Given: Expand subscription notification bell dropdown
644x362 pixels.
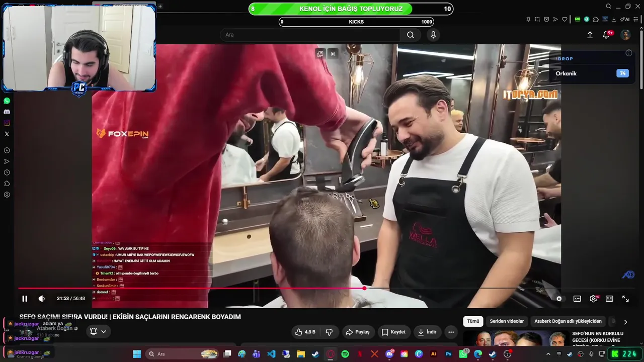Looking at the screenshot, I should pyautogui.click(x=98, y=331).
